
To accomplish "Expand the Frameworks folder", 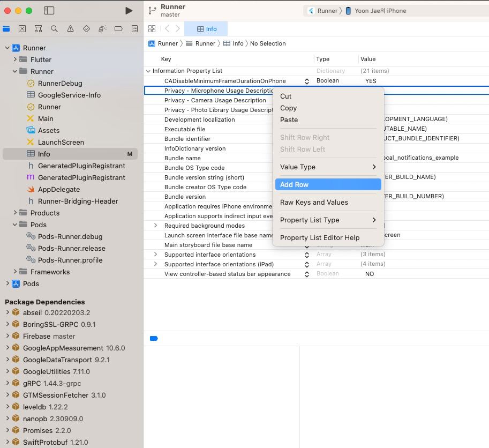I will [15, 272].
